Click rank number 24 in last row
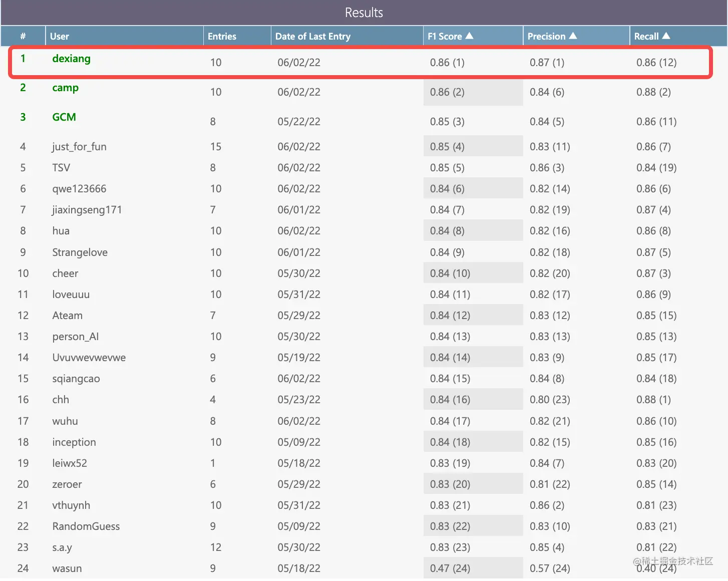The width and height of the screenshot is (728, 581). (x=23, y=568)
